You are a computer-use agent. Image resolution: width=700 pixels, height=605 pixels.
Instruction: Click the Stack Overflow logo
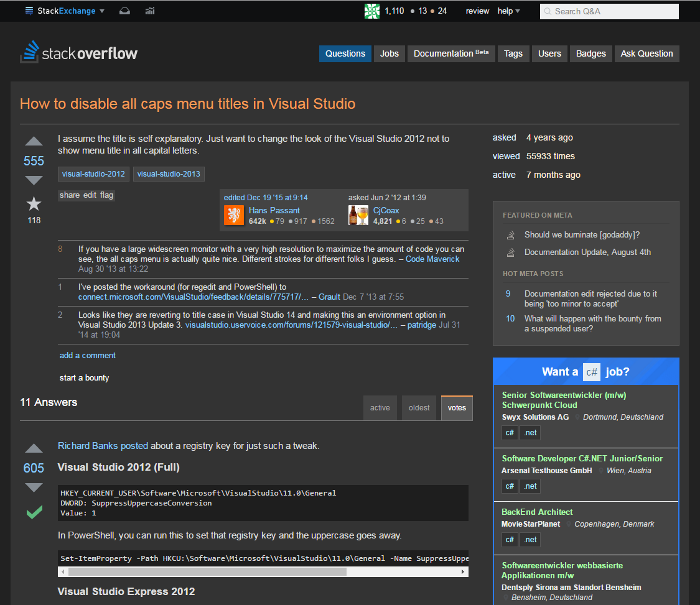tap(78, 53)
